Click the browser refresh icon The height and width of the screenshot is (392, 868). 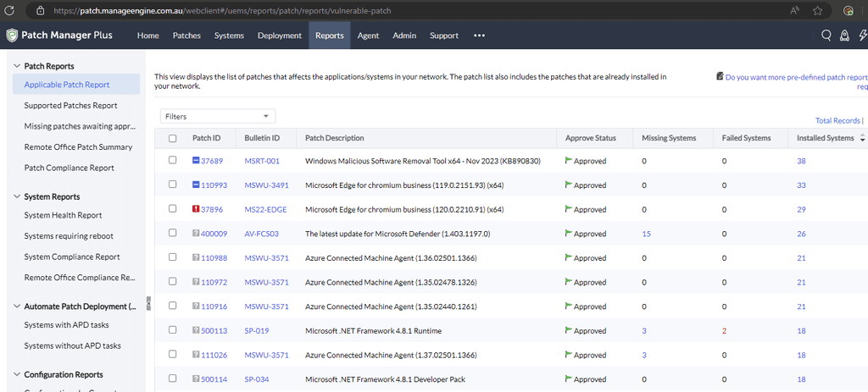coord(10,11)
